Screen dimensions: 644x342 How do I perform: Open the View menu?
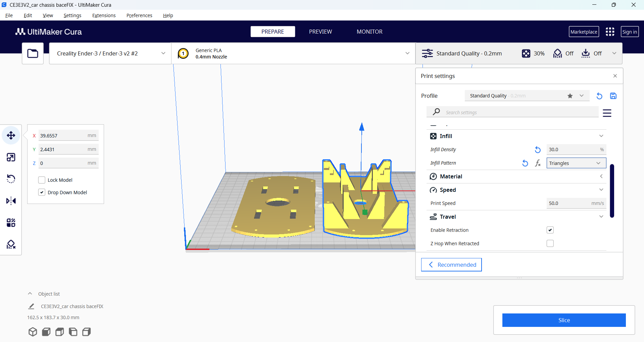tap(48, 15)
